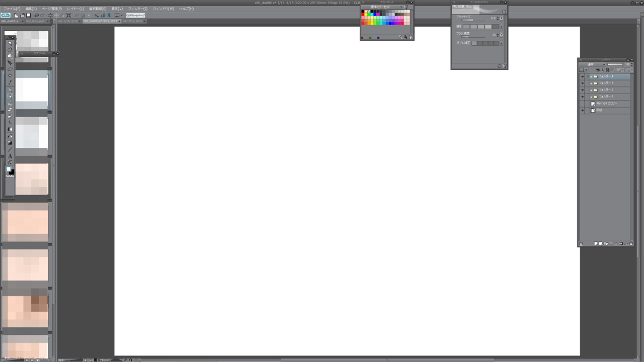Toggle the Snap to Special Ruler icon in command bar

pos(103,16)
